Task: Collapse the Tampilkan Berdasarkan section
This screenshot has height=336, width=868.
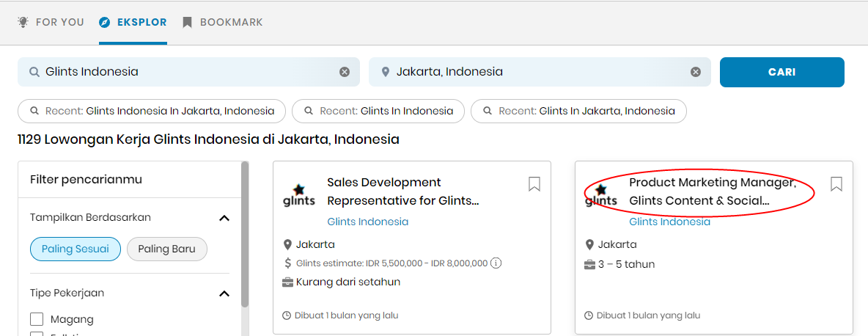Action: tap(224, 218)
